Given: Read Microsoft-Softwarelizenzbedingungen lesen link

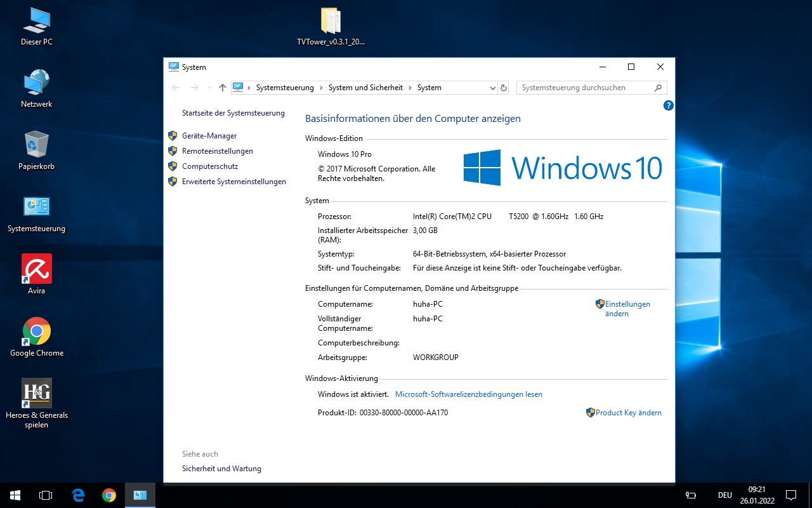Looking at the screenshot, I should pyautogui.click(x=468, y=394).
